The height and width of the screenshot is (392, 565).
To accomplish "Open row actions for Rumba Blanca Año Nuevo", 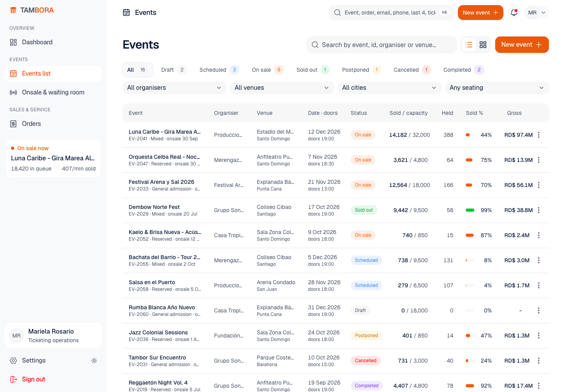I will [x=539, y=310].
